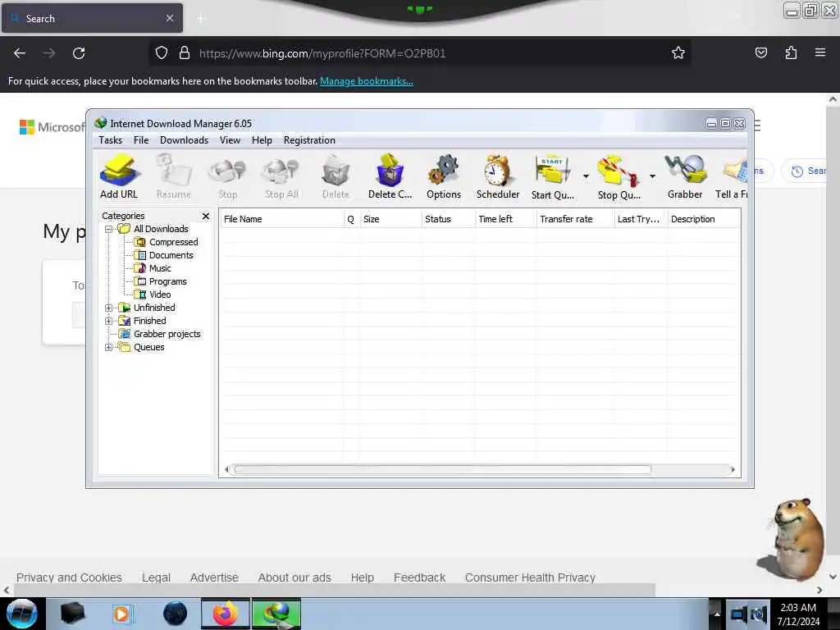Click the Last Try column header

click(641, 219)
